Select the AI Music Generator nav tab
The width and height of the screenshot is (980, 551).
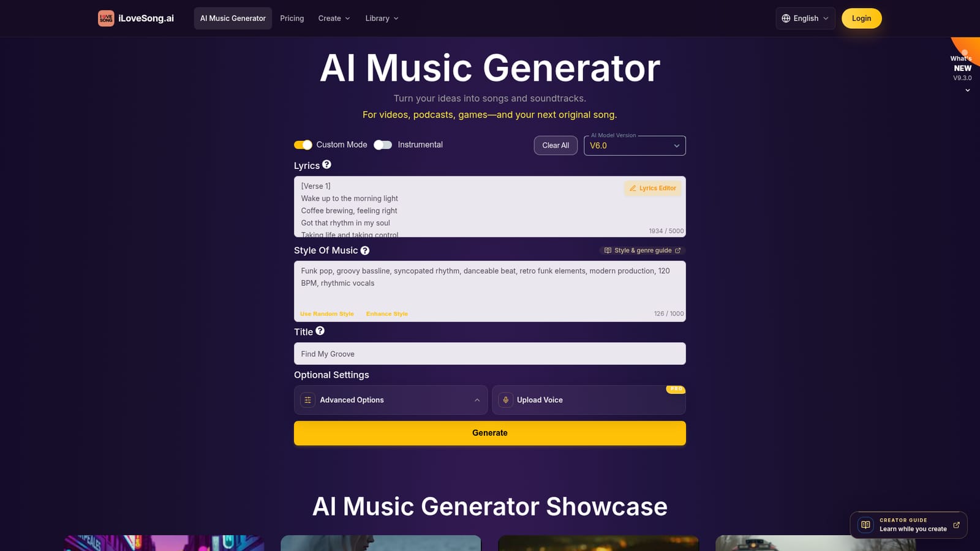pos(233,18)
